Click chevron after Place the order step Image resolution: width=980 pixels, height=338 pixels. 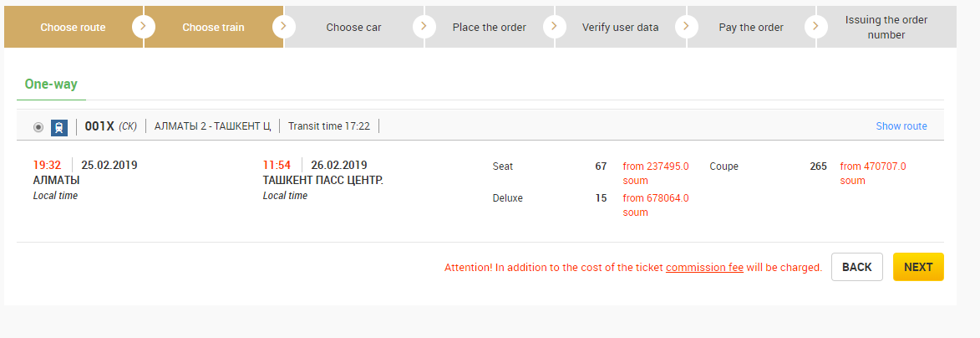[x=555, y=27]
